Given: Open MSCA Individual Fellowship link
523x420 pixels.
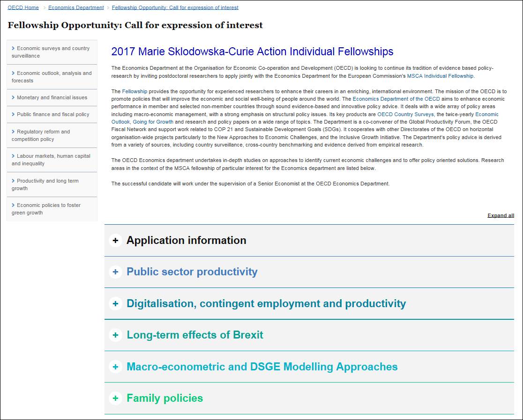Looking at the screenshot, I should tap(440, 76).
